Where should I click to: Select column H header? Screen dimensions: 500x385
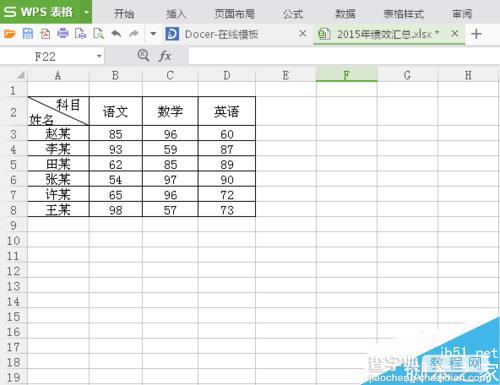point(468,75)
